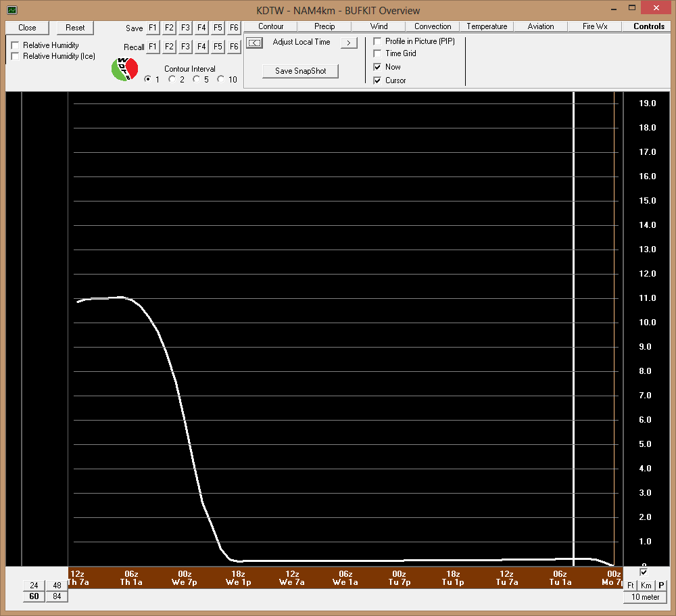The image size is (676, 616).
Task: Click the 12z Tu 7a time label
Action: [x=506, y=578]
